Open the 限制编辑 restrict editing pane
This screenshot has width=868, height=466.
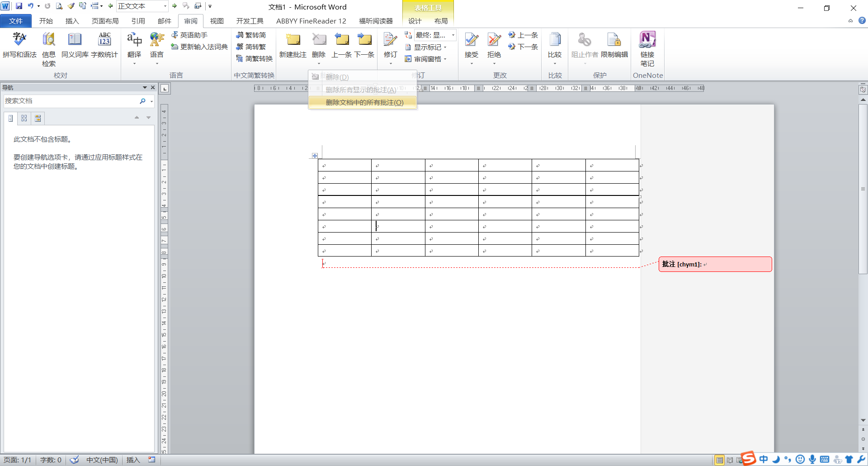[614, 45]
